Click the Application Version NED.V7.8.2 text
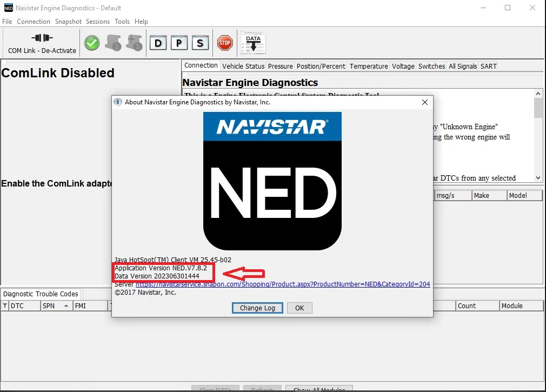Image resolution: width=546 pixels, height=392 pixels. (161, 268)
